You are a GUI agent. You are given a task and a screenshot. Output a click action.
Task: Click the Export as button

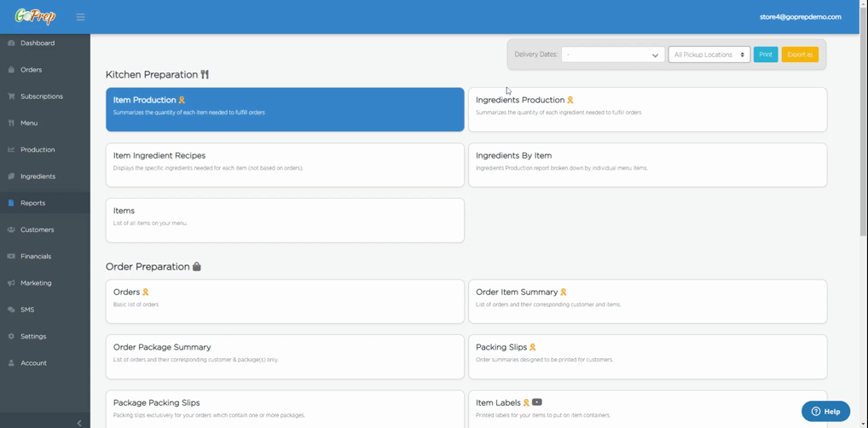(x=800, y=55)
